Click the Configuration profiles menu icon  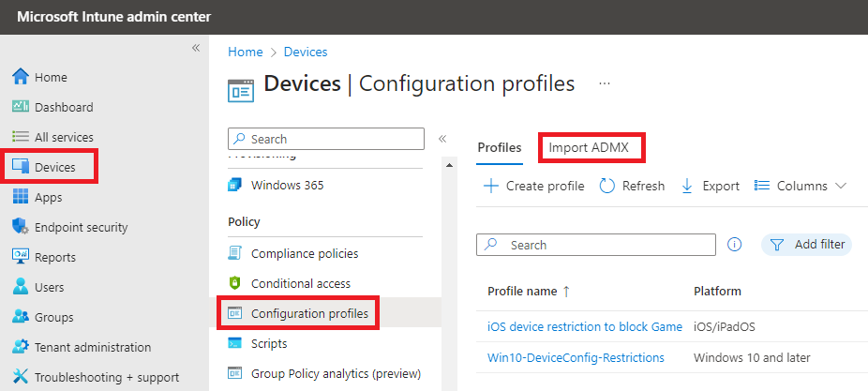(x=235, y=313)
